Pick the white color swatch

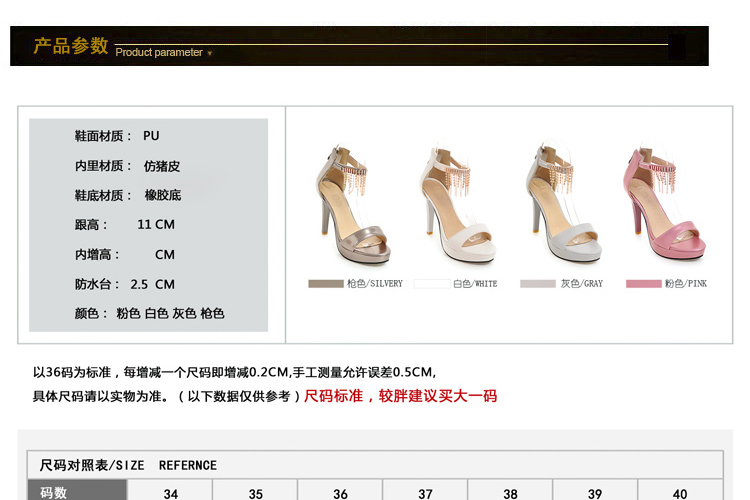(x=431, y=284)
